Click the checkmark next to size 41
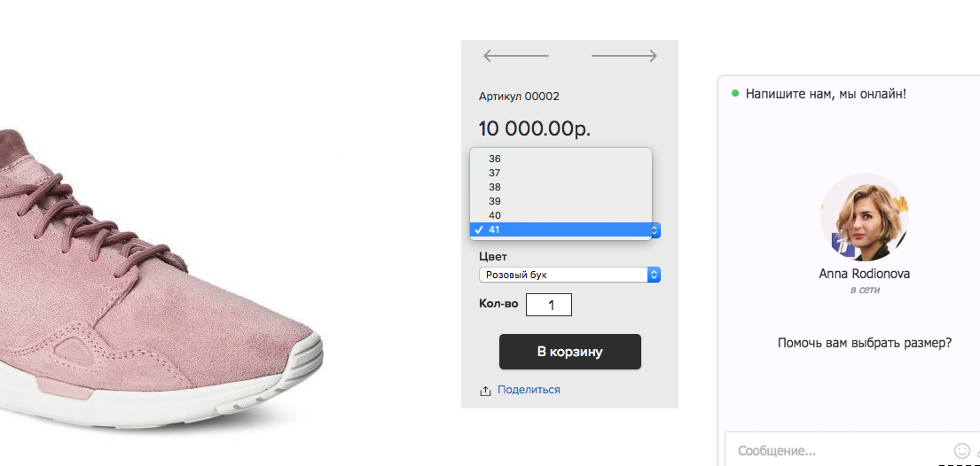The width and height of the screenshot is (980, 466). (x=479, y=229)
